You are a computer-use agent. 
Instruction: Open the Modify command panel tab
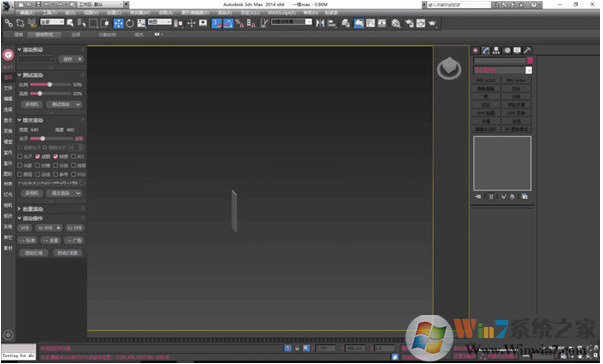coord(486,50)
